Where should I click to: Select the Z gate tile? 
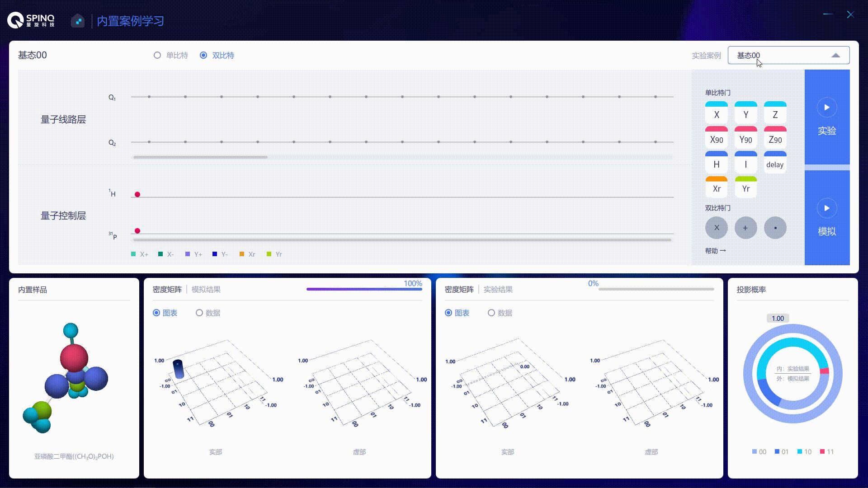click(x=775, y=114)
